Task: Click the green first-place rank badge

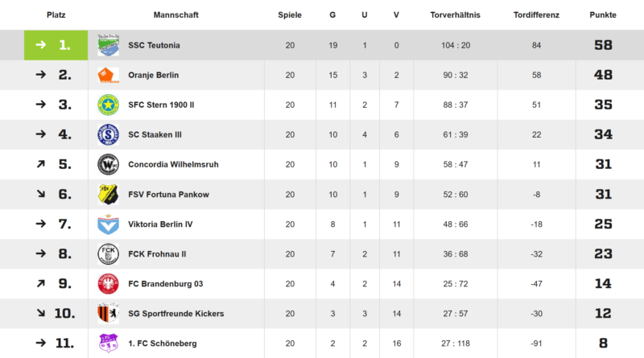Action: (55, 46)
